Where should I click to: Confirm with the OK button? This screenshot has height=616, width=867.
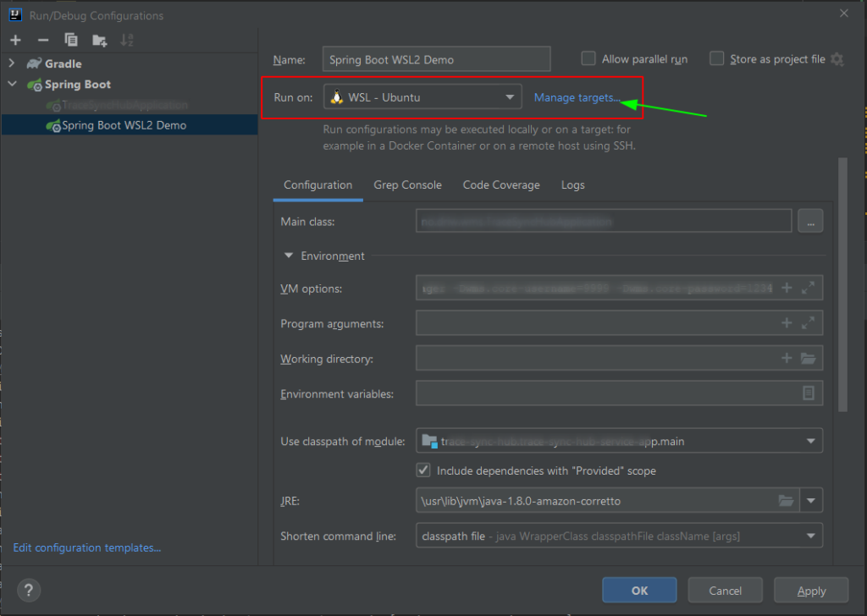point(639,590)
